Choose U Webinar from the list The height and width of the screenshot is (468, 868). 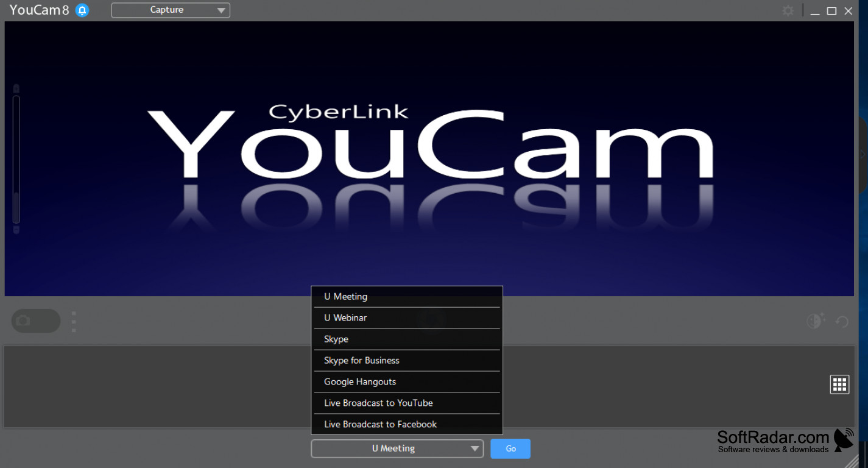point(407,318)
